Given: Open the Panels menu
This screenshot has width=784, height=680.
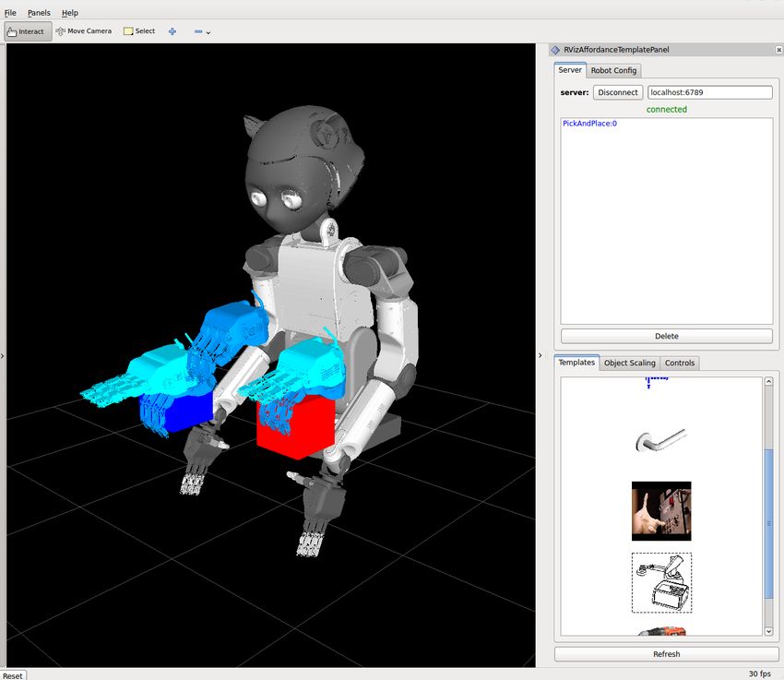Looking at the screenshot, I should coord(39,13).
